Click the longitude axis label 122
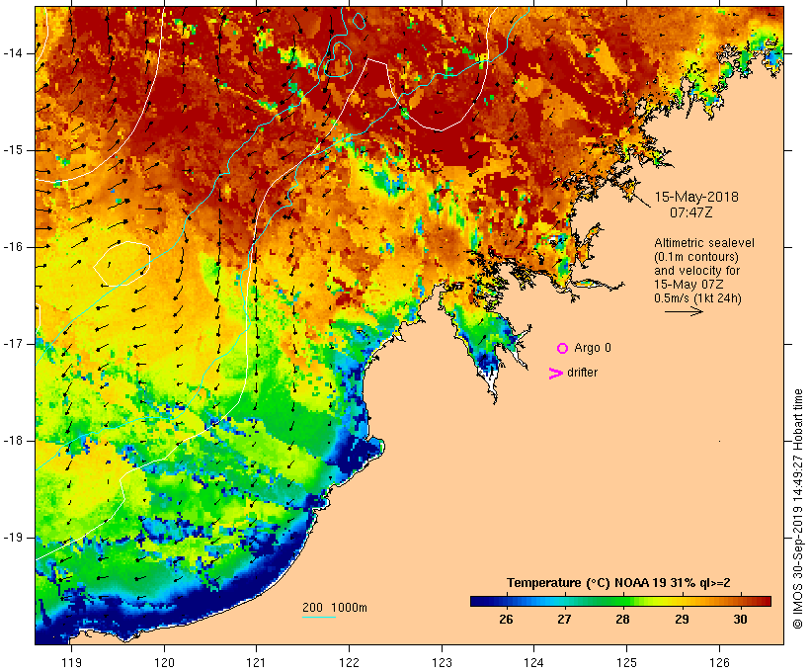 350,662
